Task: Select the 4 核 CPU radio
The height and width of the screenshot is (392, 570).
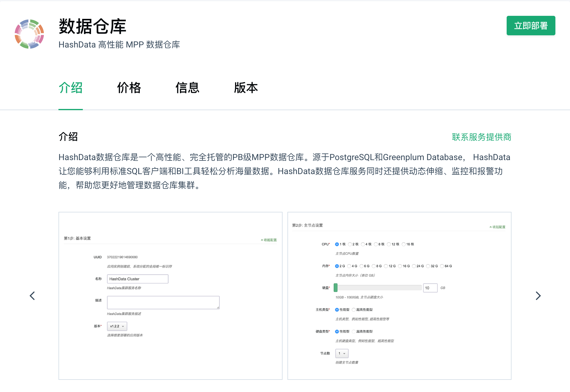Action: pyautogui.click(x=363, y=244)
